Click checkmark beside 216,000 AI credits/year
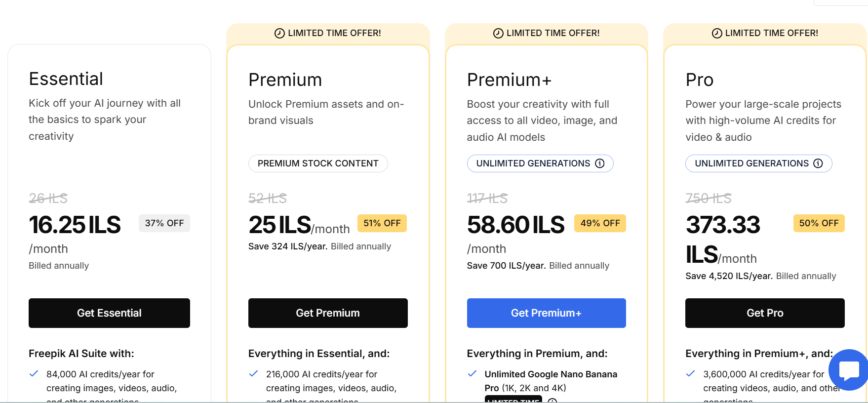This screenshot has width=868, height=403. click(x=253, y=374)
